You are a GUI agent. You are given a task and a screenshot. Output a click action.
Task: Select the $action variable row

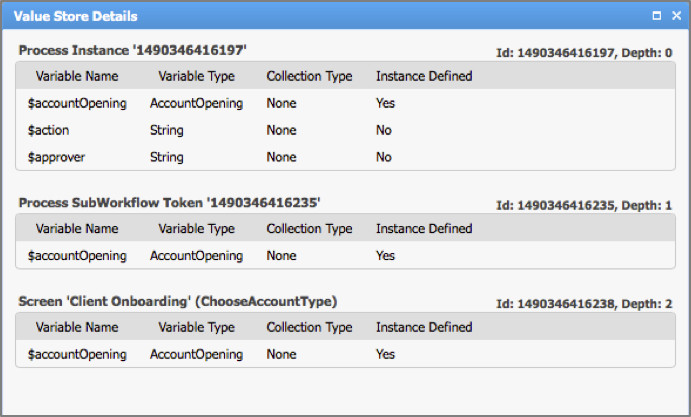pos(49,130)
